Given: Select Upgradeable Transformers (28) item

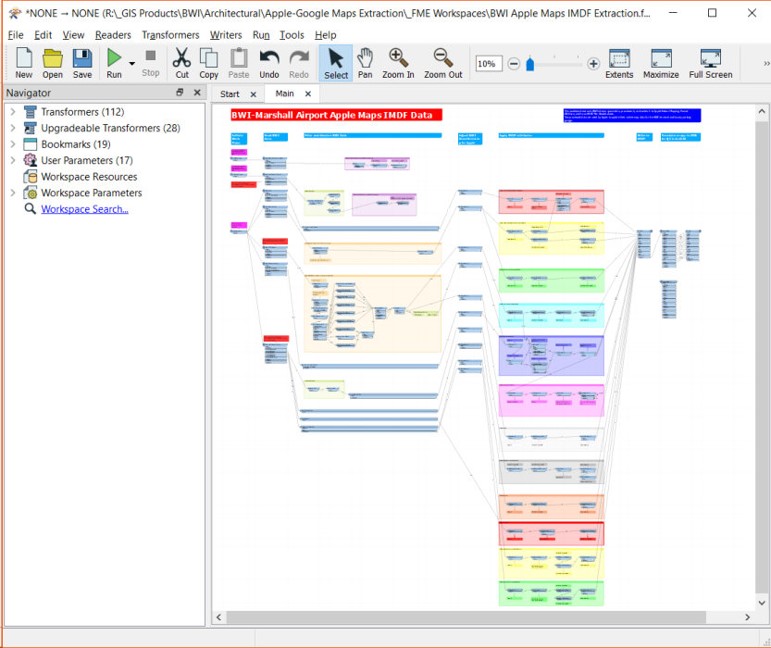Looking at the screenshot, I should pyautogui.click(x=111, y=128).
